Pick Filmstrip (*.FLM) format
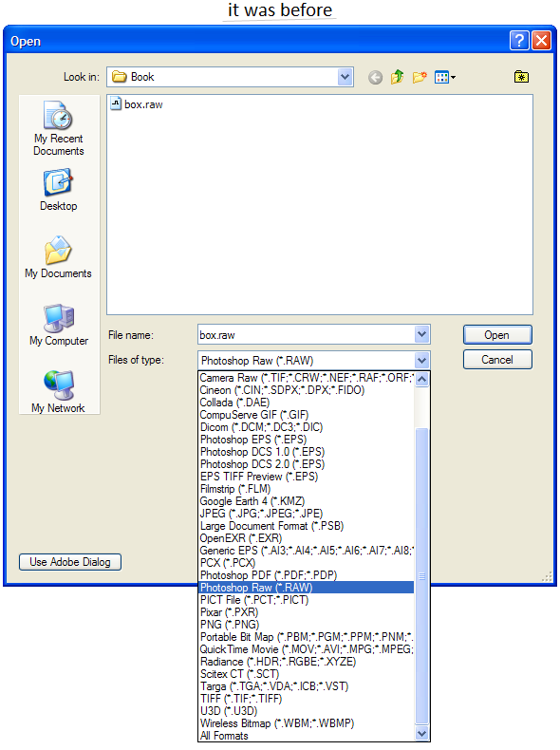Viewport: 560px width, 750px height. click(306, 489)
